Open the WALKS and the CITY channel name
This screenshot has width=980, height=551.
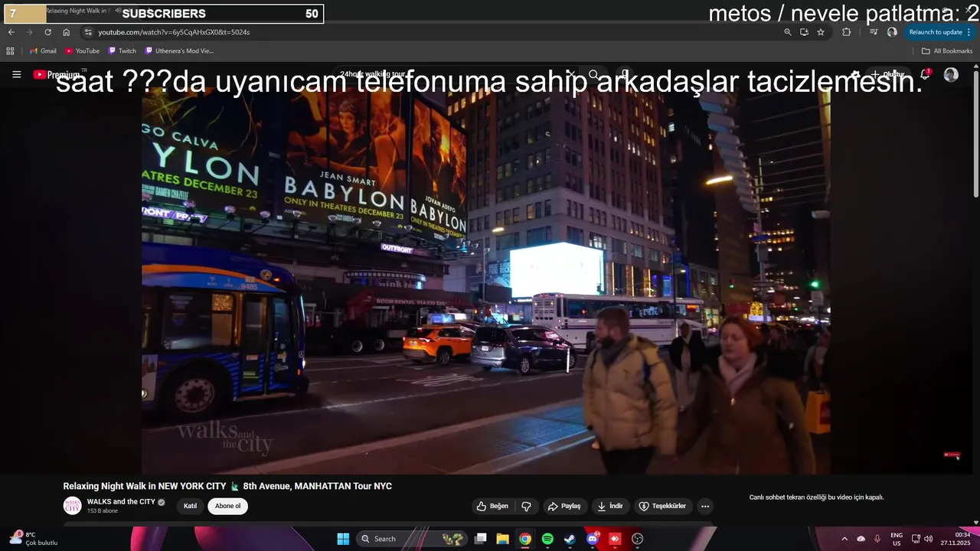pos(121,502)
